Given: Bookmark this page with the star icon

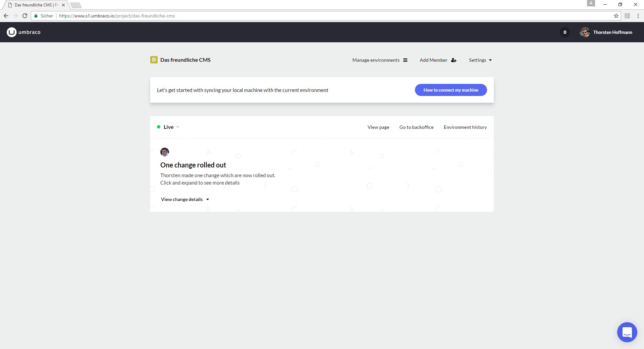Looking at the screenshot, I should pos(616,16).
